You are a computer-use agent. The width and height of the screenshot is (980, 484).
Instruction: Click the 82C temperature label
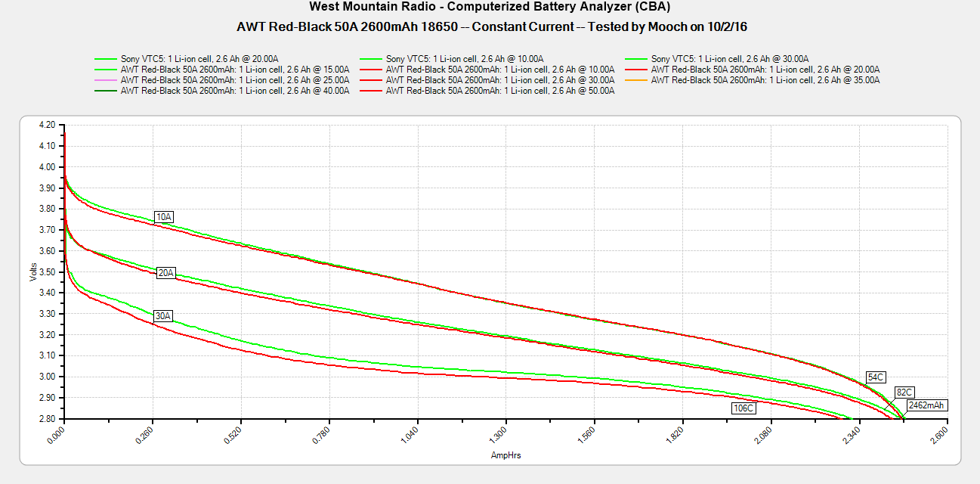[904, 392]
